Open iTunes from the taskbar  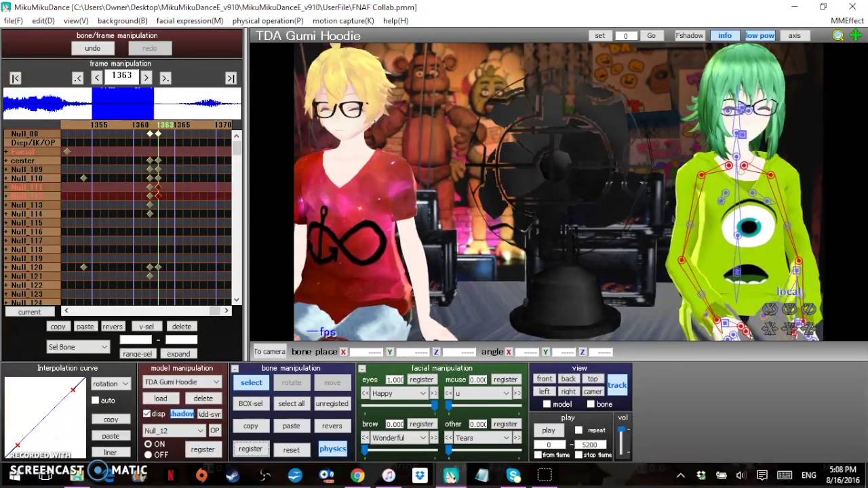tap(389, 475)
